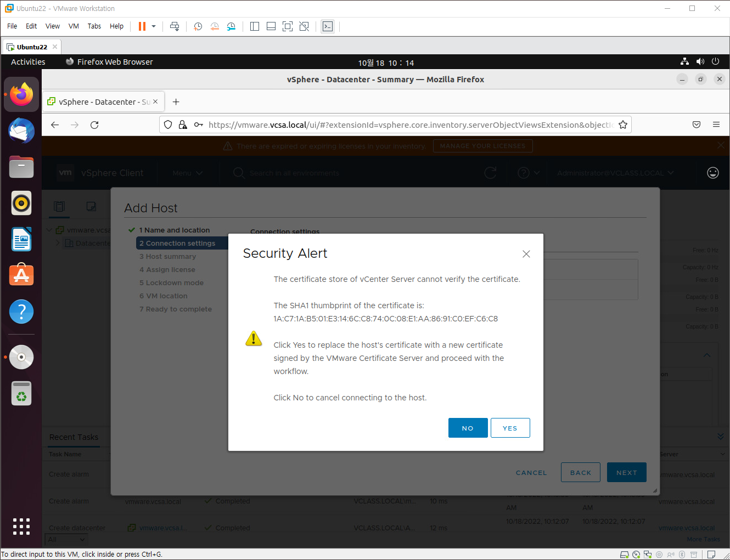The height and width of the screenshot is (560, 730).
Task: Close the vSphere - Datacenter browser tab
Action: [155, 101]
